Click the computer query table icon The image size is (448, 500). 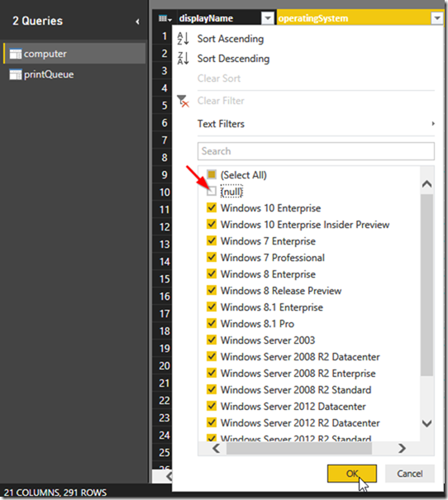(x=16, y=54)
